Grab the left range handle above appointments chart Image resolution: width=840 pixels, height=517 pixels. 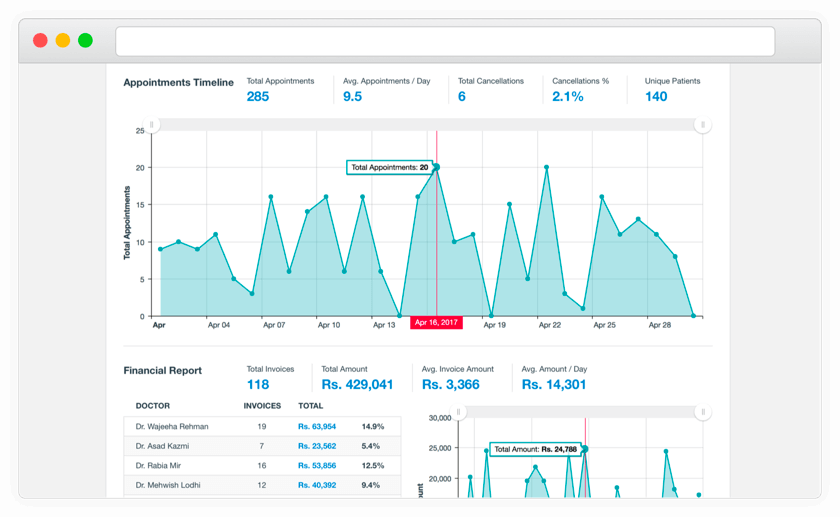152,124
